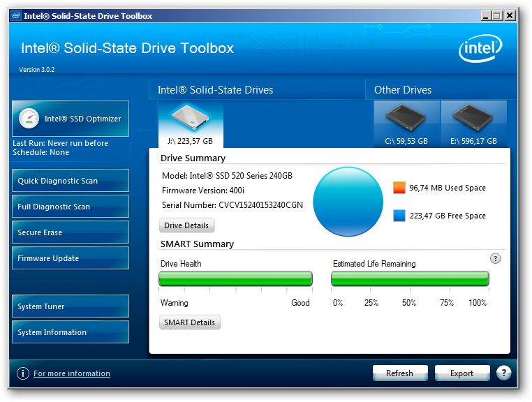Open the For more information link

(x=72, y=373)
